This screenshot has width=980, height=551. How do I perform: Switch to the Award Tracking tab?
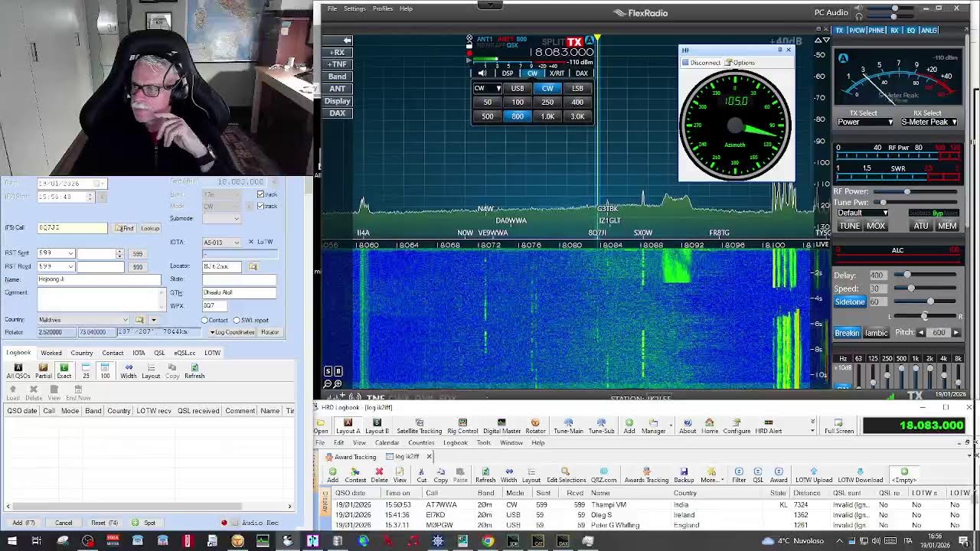click(351, 457)
